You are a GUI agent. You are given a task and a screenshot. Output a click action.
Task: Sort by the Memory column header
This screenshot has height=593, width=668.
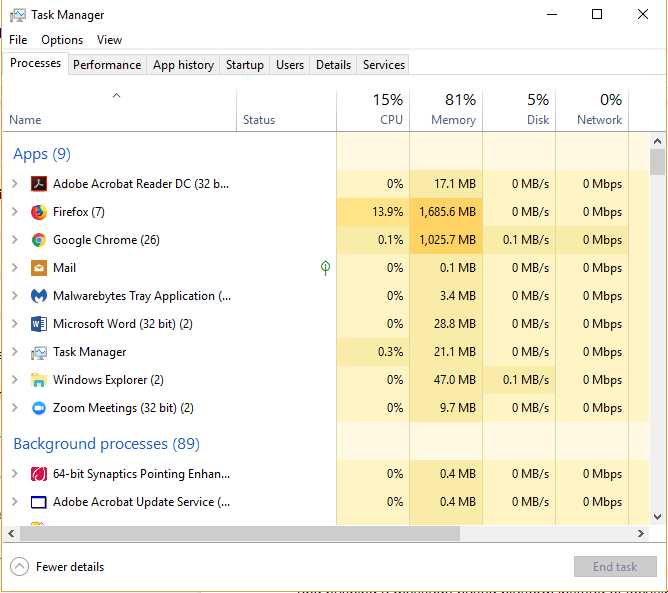446,110
